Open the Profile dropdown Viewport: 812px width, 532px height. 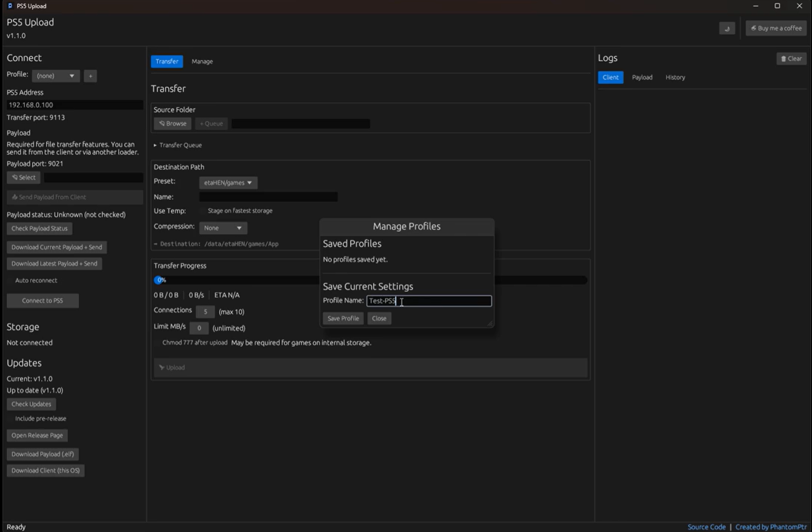pos(55,76)
